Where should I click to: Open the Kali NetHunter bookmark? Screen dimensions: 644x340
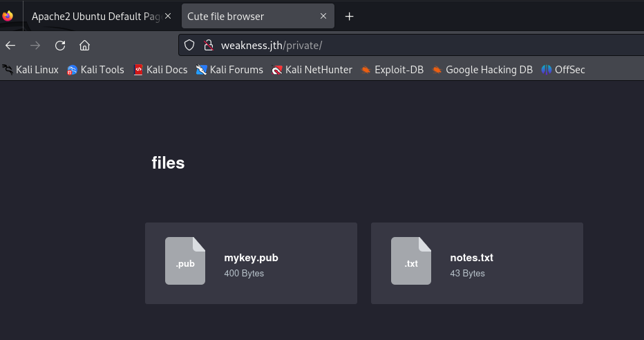tap(312, 69)
